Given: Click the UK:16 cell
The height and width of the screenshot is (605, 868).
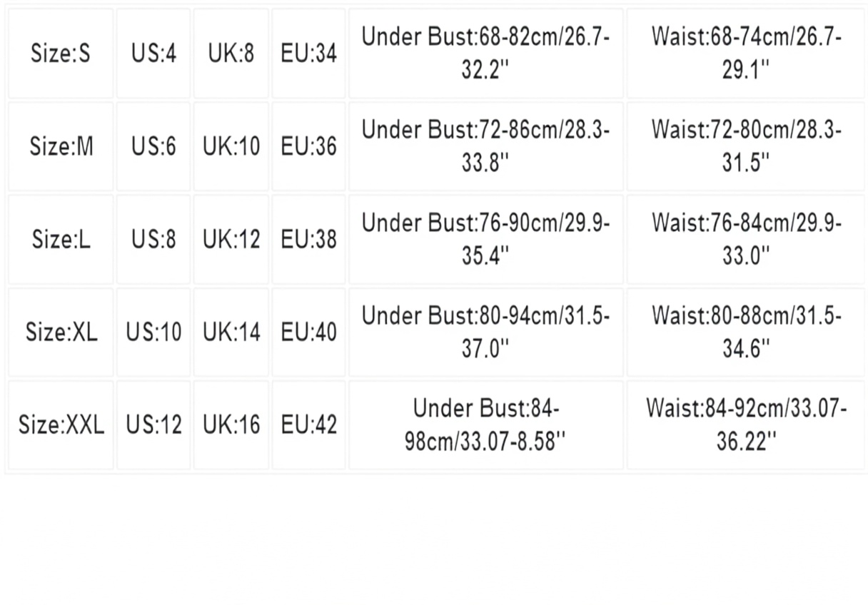Looking at the screenshot, I should 231,424.
